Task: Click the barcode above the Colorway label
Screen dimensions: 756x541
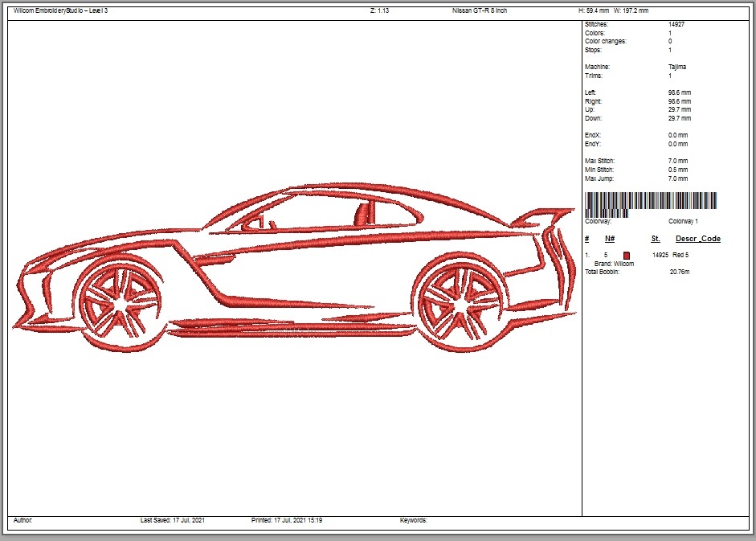Action: pyautogui.click(x=651, y=204)
